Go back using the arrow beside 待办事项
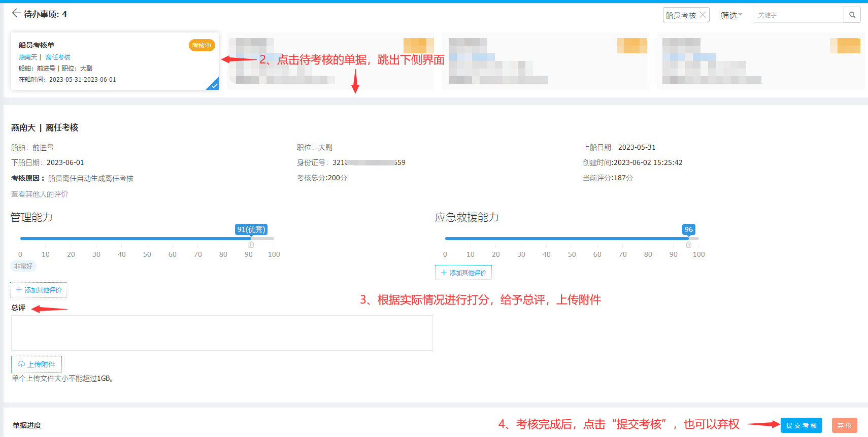The width and height of the screenshot is (868, 437). pyautogui.click(x=16, y=13)
